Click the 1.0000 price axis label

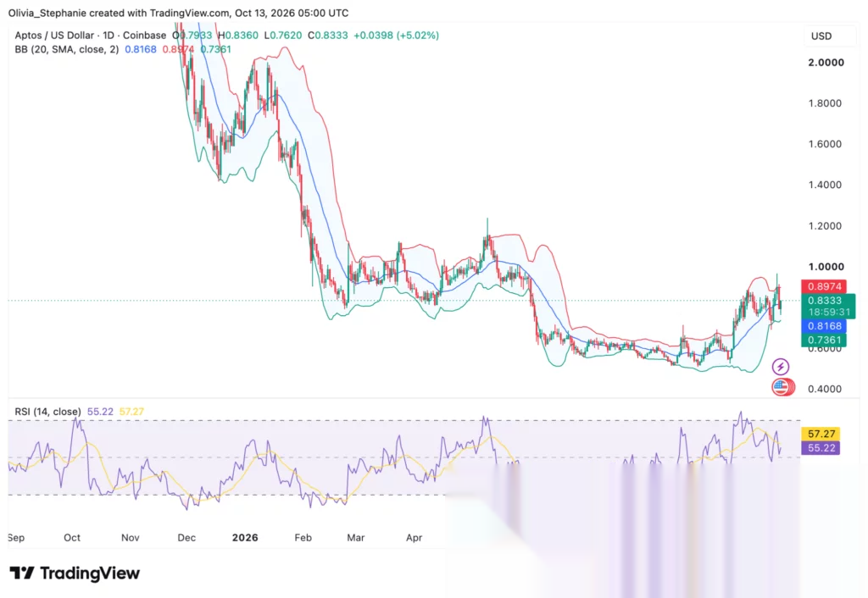click(826, 267)
